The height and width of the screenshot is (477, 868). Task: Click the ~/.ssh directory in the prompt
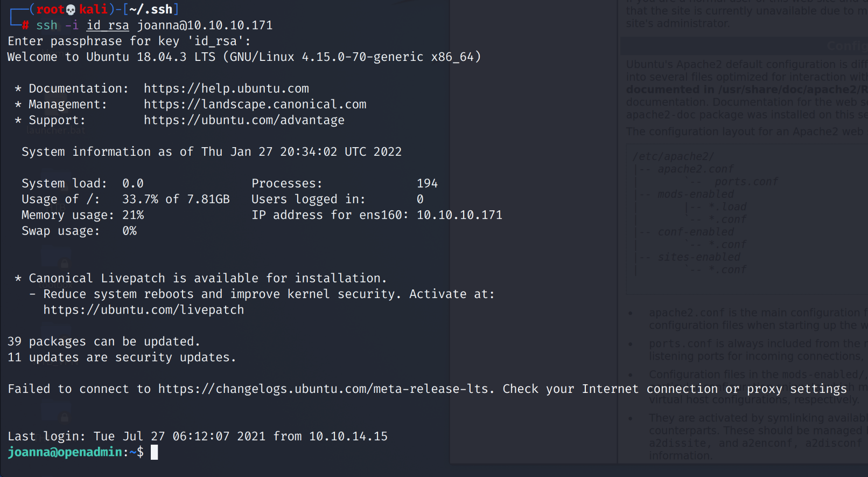click(151, 10)
